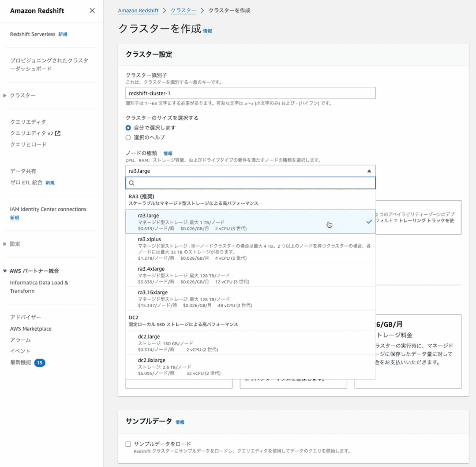Choose the ra3.xlplus node option
The image size is (476, 467).
[x=250, y=248]
